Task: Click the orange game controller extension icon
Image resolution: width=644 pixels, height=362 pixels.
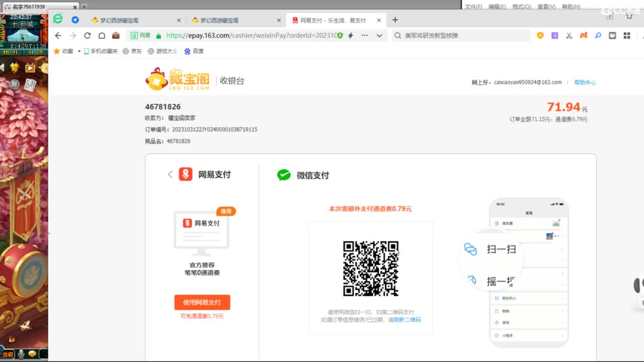Action: tap(584, 36)
